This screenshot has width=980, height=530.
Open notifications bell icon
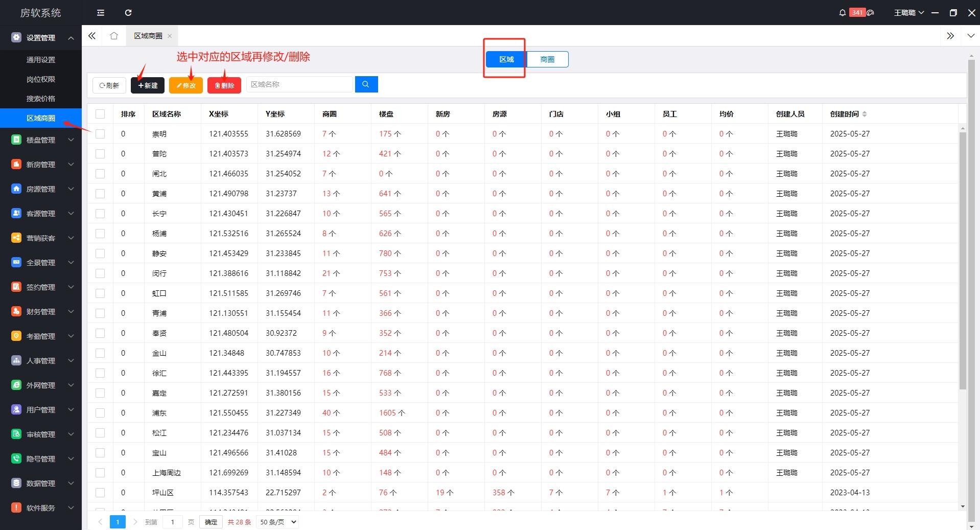click(x=843, y=13)
